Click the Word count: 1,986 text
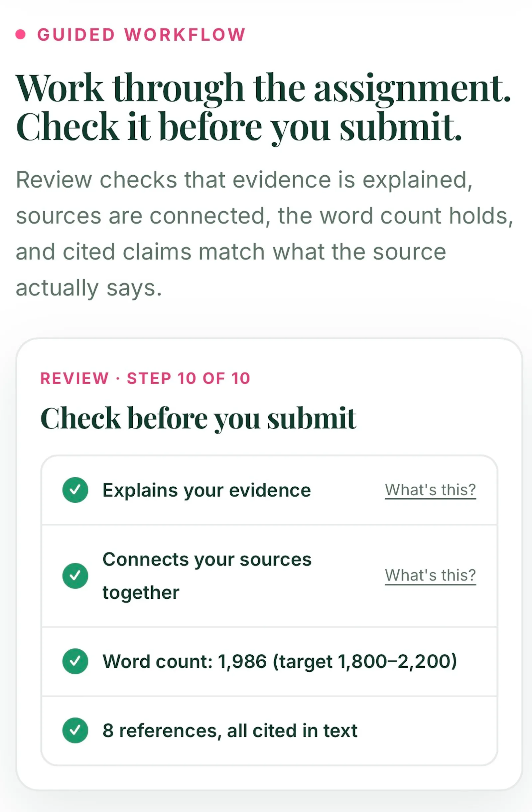 click(185, 662)
